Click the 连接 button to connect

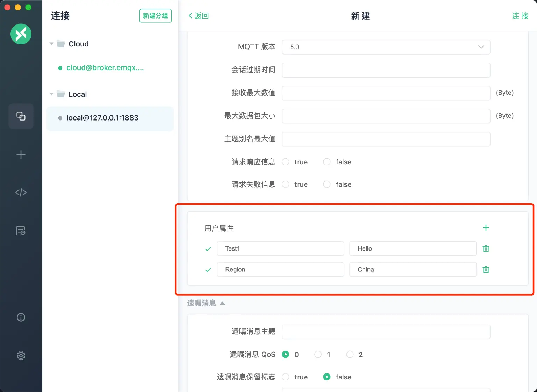point(520,16)
